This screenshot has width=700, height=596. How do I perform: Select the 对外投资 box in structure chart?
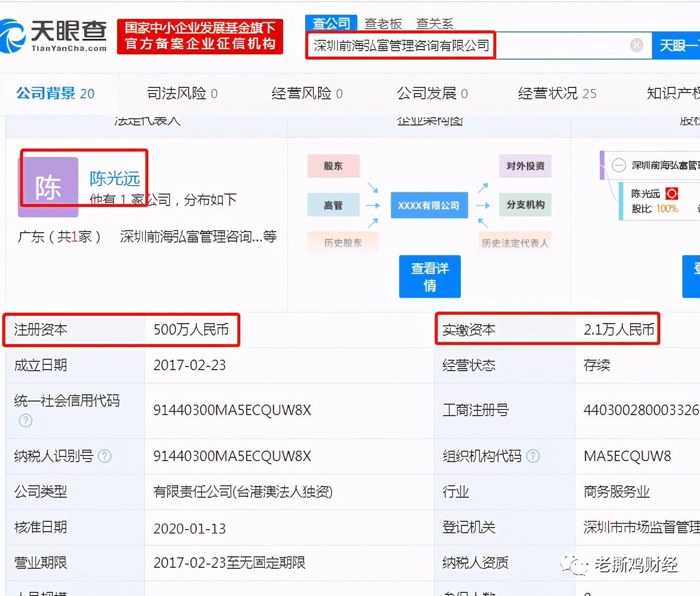tap(525, 166)
